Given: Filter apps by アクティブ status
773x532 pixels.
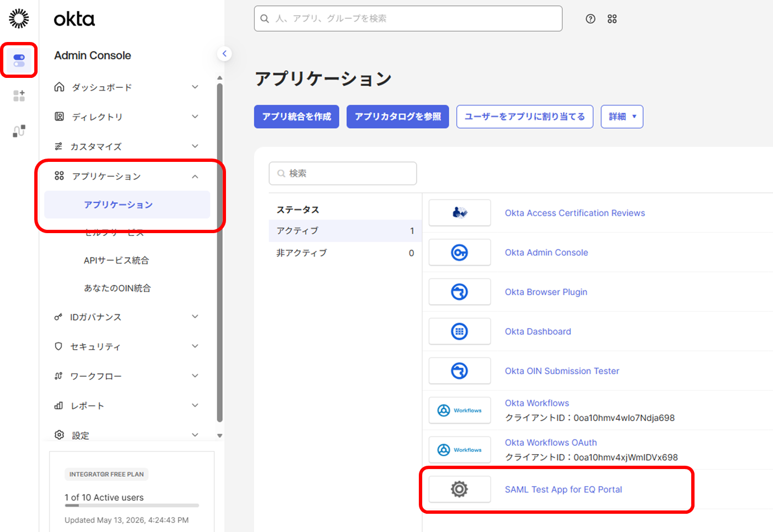Looking at the screenshot, I should pyautogui.click(x=345, y=231).
